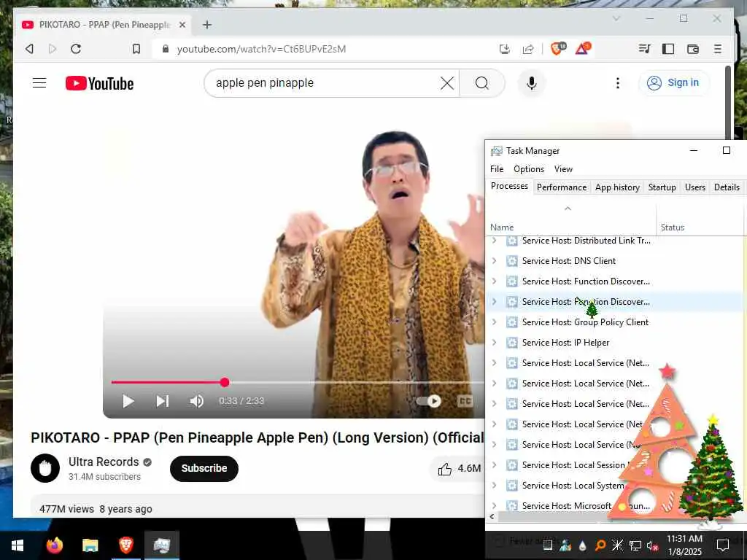747x560 pixels.
Task: Click the share page icon in address bar
Action: [528, 49]
